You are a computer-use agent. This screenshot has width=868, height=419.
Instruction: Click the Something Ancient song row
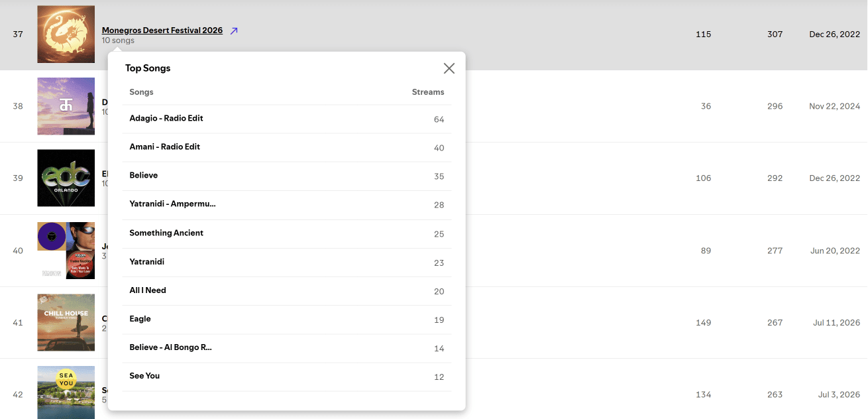point(287,233)
